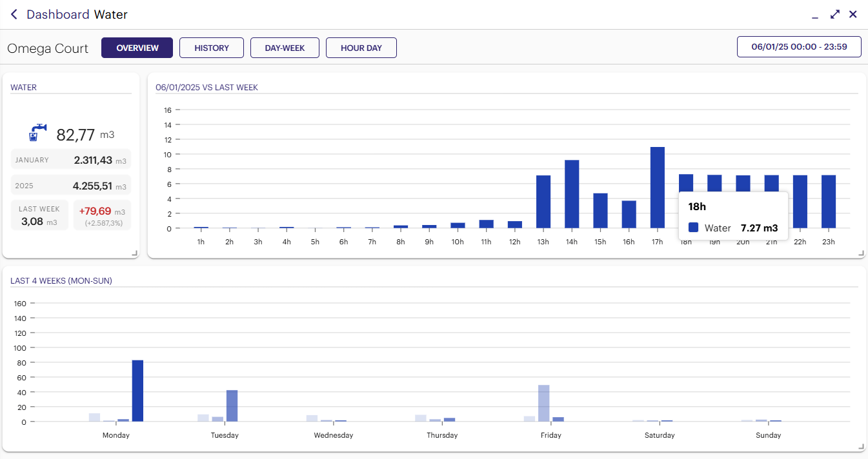
Task: Expand the dashboard to fullscreen
Action: [835, 14]
